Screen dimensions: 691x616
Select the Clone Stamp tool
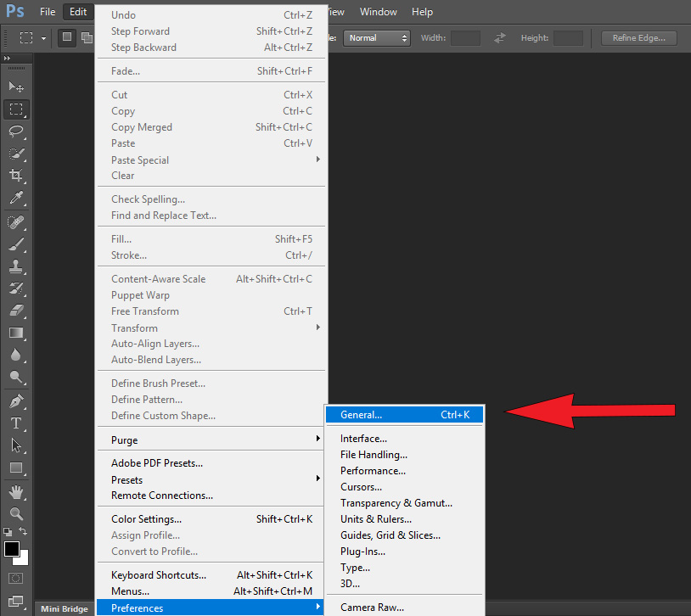15,267
